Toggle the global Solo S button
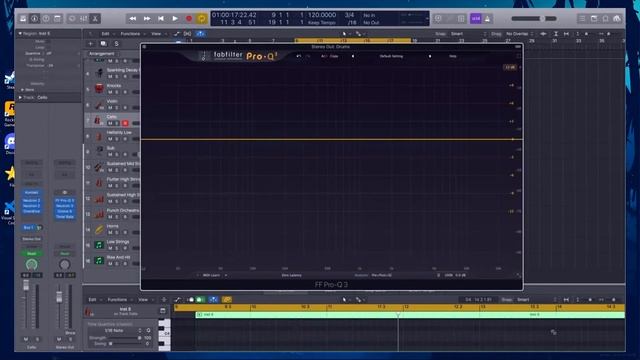This screenshot has width=640, height=360. (x=116, y=44)
